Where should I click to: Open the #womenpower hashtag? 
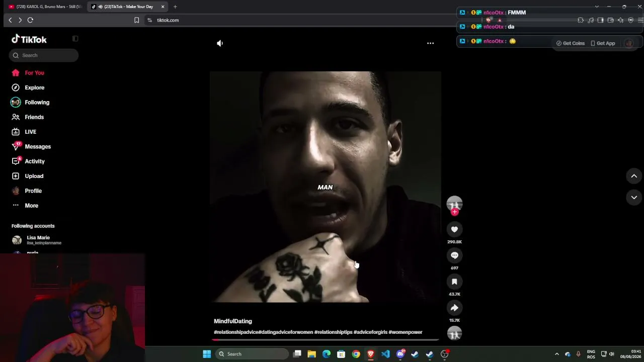(406, 332)
